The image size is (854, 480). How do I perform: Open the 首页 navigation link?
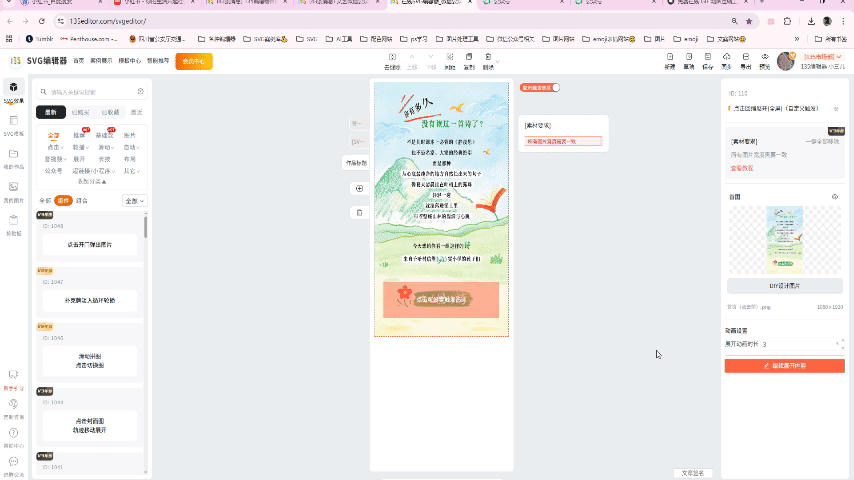click(x=79, y=61)
